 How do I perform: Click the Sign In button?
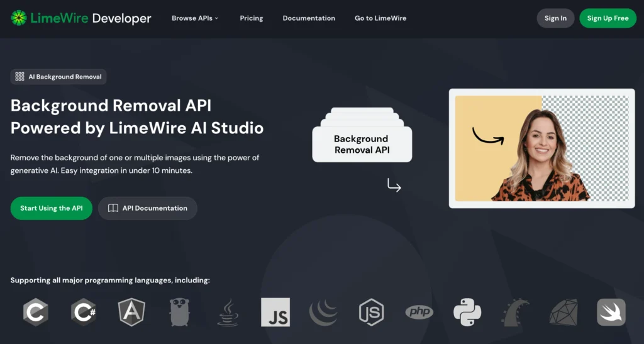pos(555,18)
